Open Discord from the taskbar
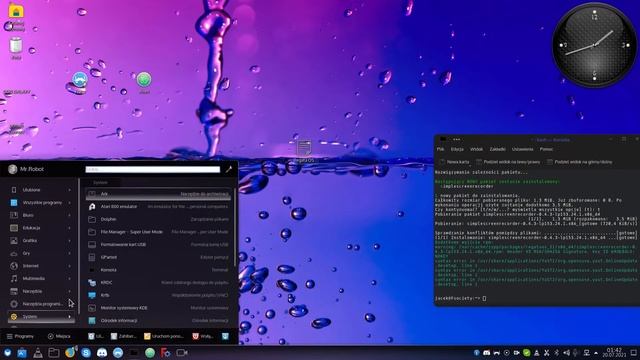640x360 pixels. click(102, 353)
